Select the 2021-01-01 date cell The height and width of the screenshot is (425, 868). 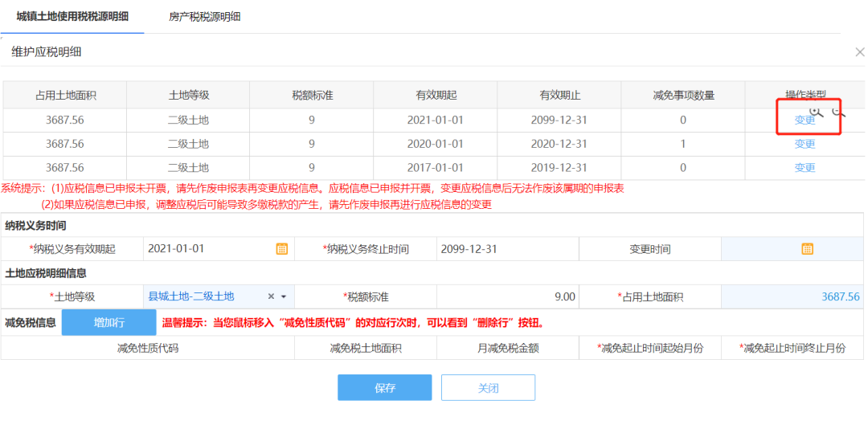pyautogui.click(x=435, y=120)
